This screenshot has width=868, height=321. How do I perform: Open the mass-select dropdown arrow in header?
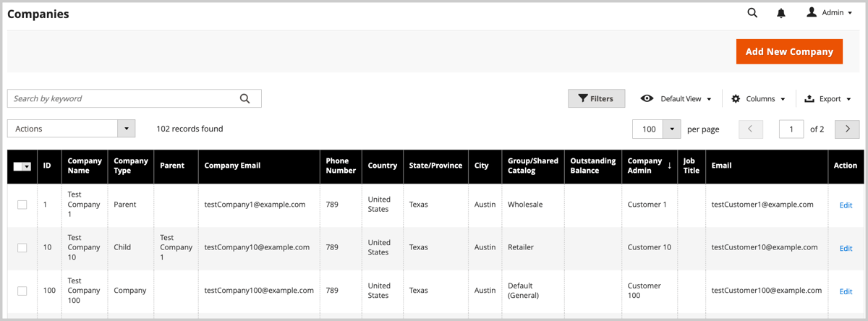[27, 166]
